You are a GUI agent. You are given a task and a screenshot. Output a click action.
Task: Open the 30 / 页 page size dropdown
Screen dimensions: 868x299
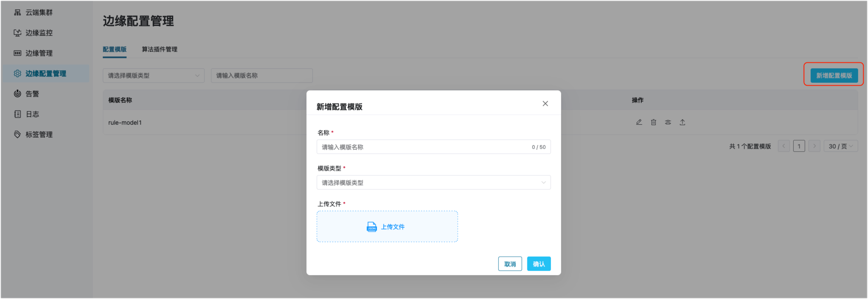840,146
